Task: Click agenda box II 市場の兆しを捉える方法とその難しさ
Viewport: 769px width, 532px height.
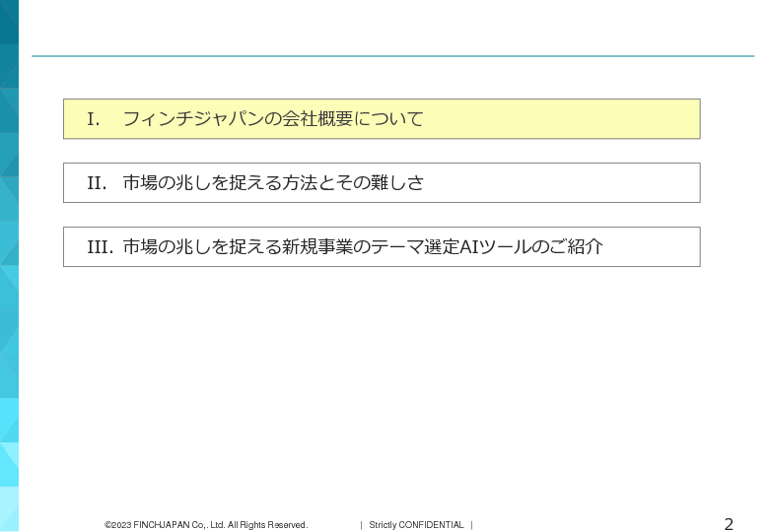Action: (382, 183)
